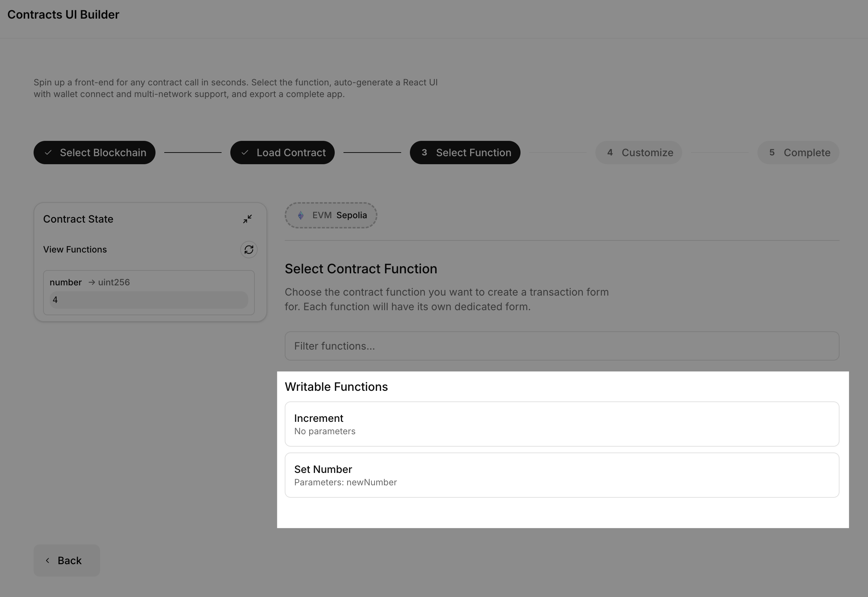Image resolution: width=868 pixels, height=597 pixels.
Task: Click the back chevron in the Back button
Action: click(47, 561)
